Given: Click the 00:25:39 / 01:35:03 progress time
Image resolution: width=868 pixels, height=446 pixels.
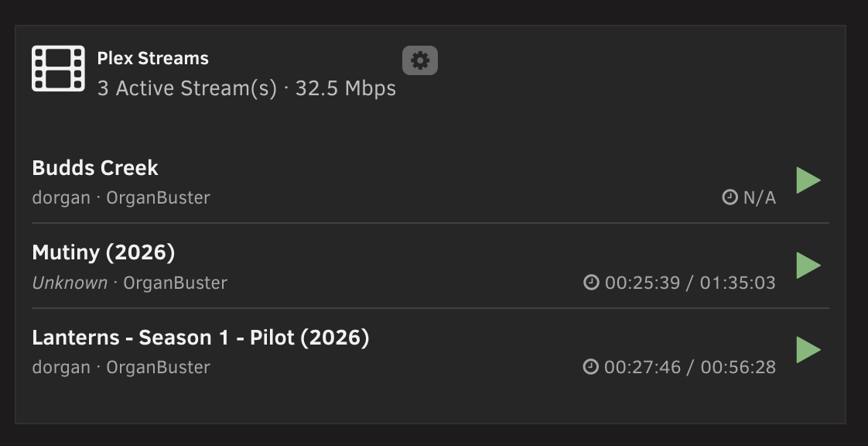Looking at the screenshot, I should click(690, 283).
